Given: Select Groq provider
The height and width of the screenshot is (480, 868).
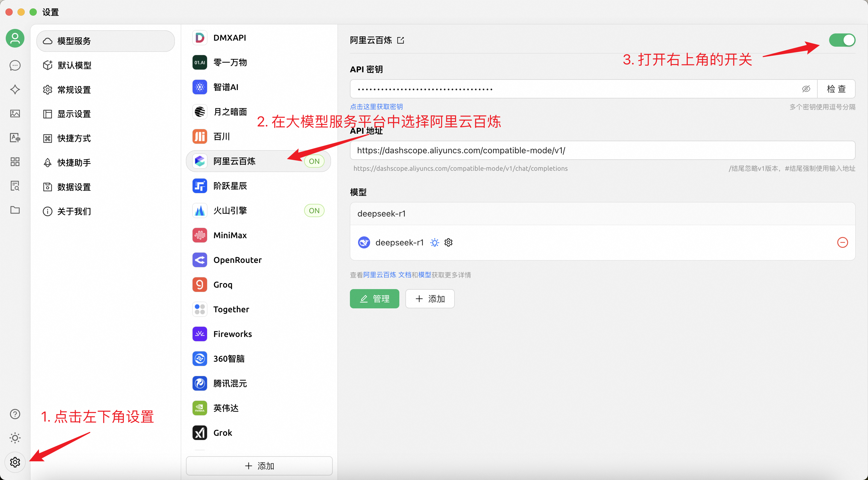Looking at the screenshot, I should click(x=259, y=285).
